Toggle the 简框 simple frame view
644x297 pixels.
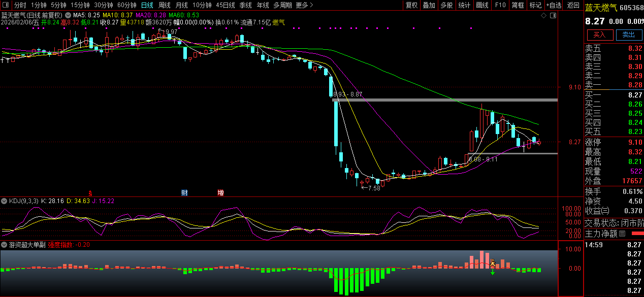point(518,5)
